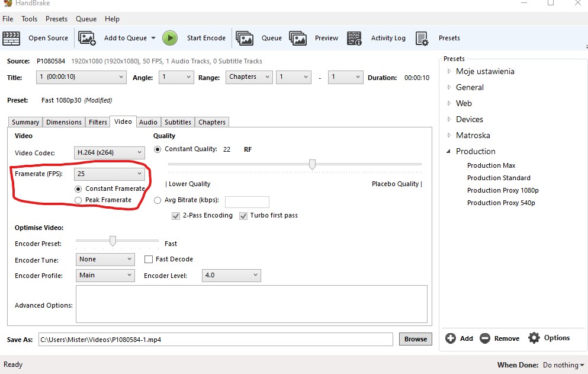Expand the Web preset group
This screenshot has height=374, width=588.
point(449,103)
